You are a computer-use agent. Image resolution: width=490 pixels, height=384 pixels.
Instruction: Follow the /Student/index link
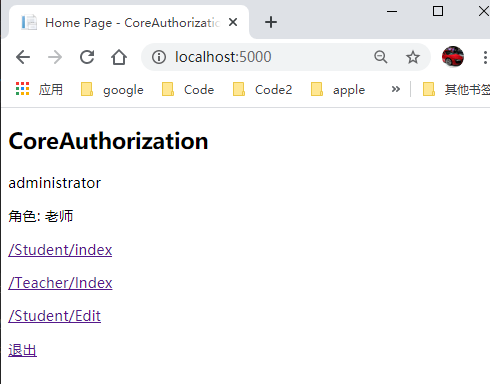click(x=60, y=250)
